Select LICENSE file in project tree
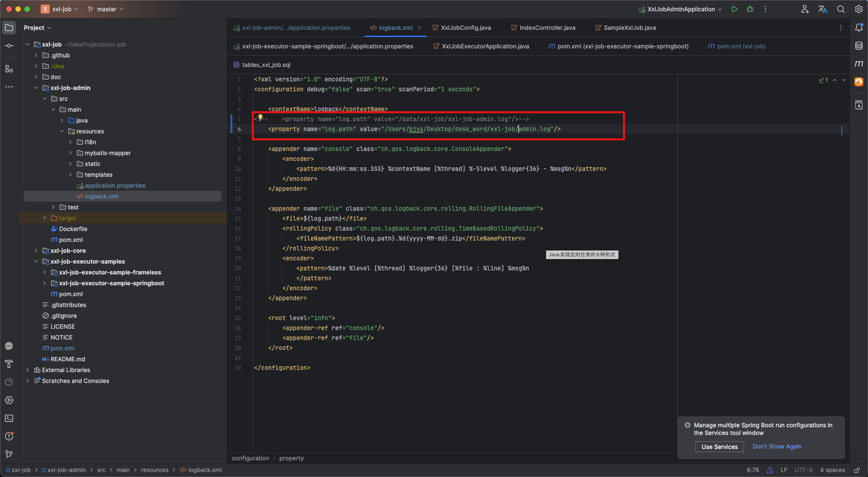 62,326
